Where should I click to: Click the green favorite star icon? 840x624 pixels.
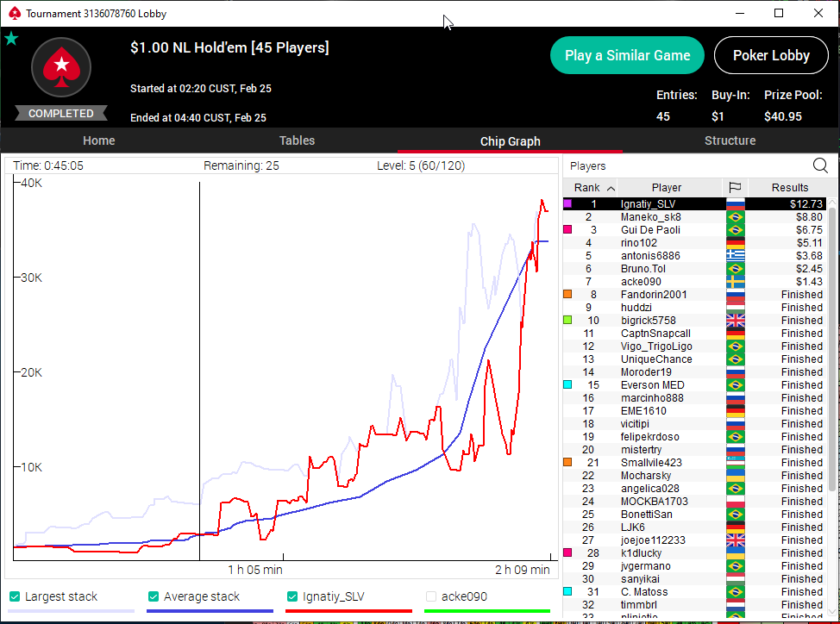[x=11, y=39]
